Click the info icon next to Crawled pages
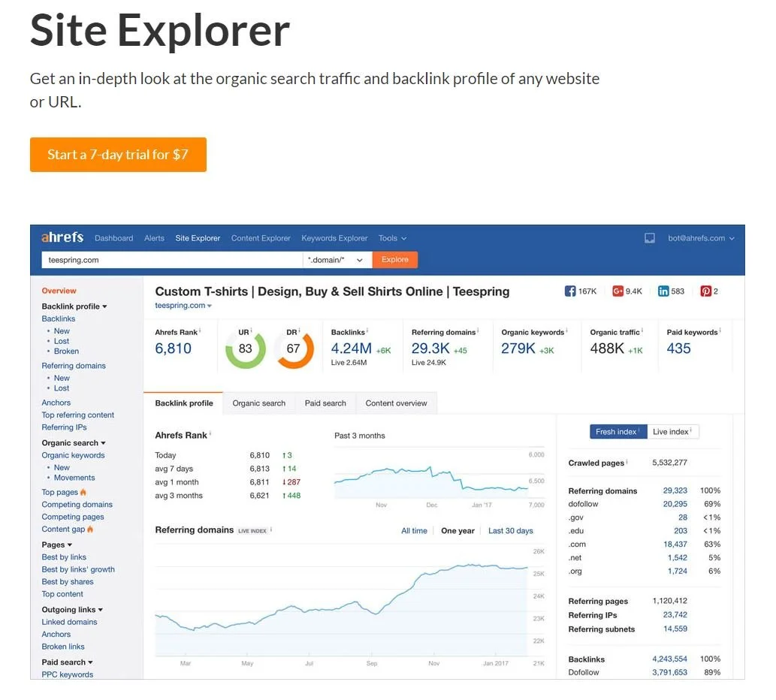The image size is (776, 700). [x=627, y=462]
